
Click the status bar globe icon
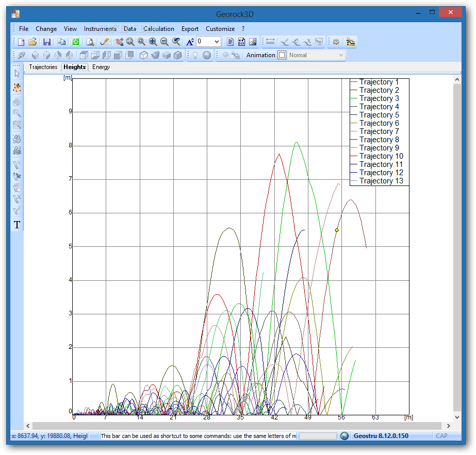click(x=344, y=436)
